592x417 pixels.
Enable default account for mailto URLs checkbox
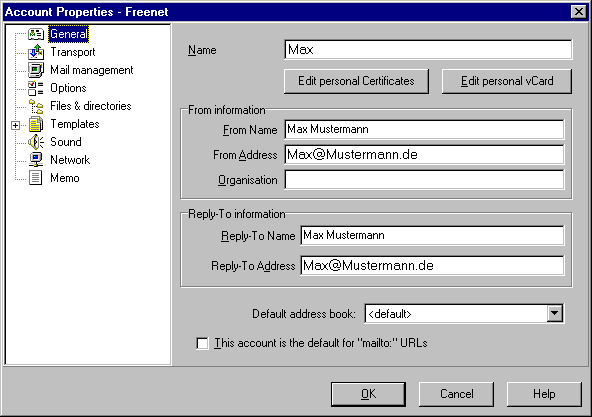pos(202,343)
